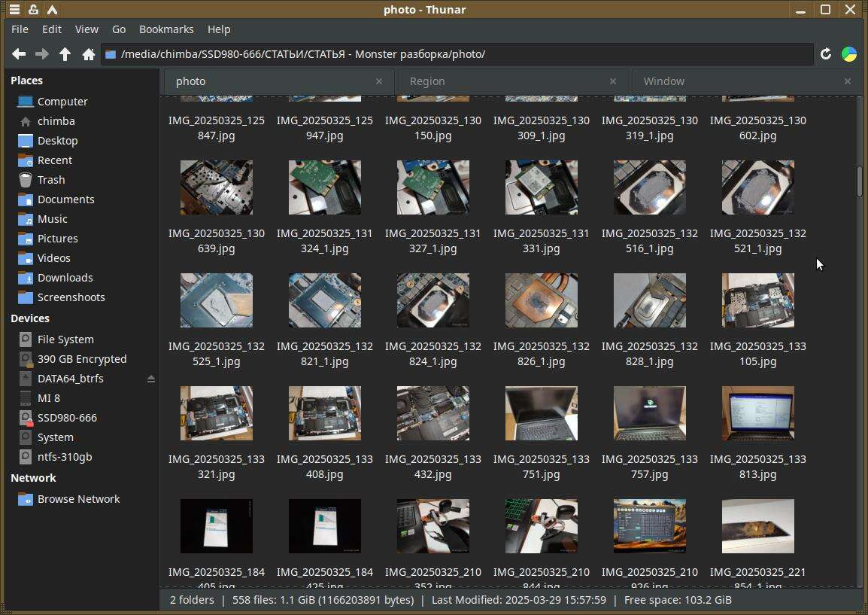Open Trash in the sidebar
This screenshot has width=868, height=615.
[x=51, y=180]
